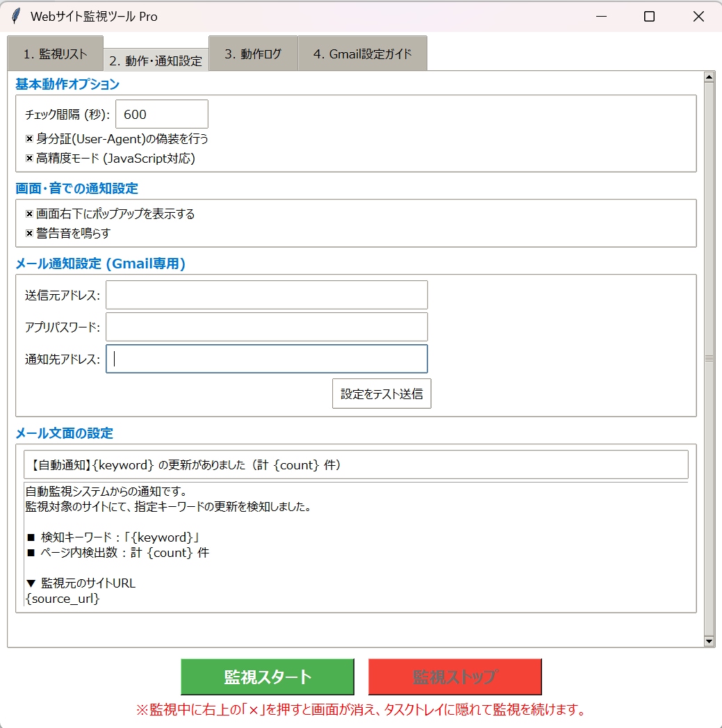722x728 pixels.
Task: Click the feather app icon in title bar
Action: click(16, 16)
